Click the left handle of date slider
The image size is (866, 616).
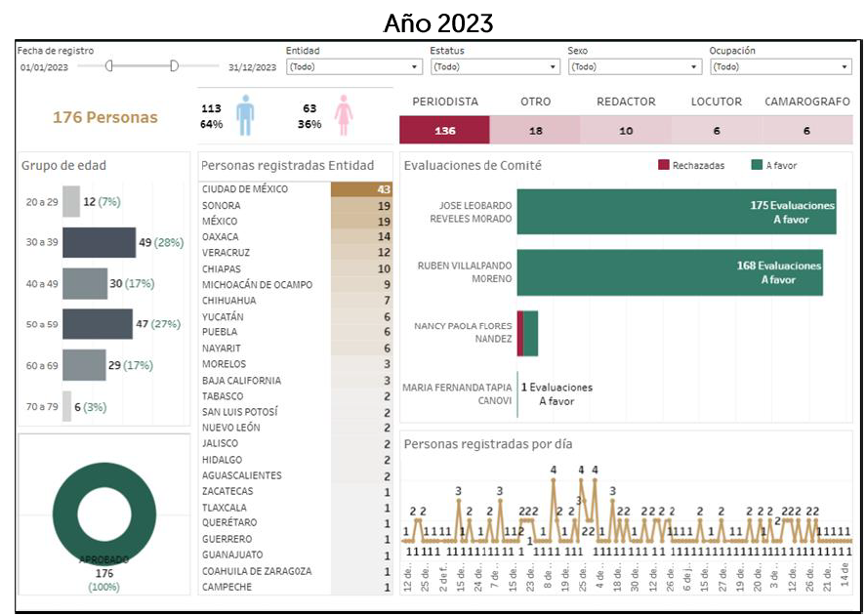pyautogui.click(x=109, y=66)
